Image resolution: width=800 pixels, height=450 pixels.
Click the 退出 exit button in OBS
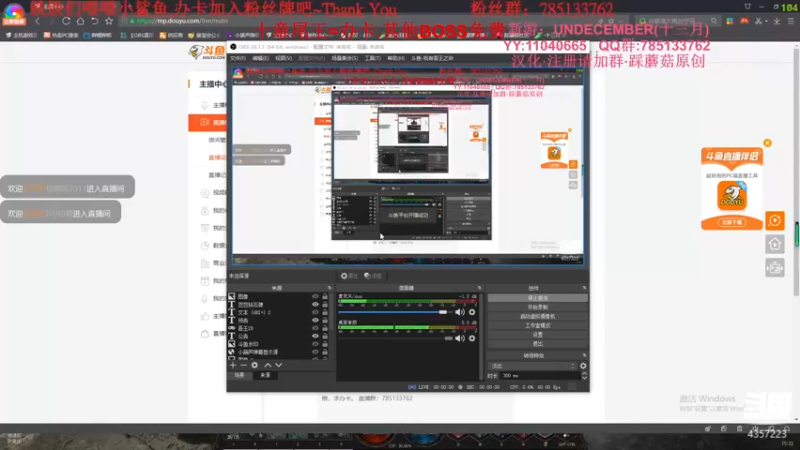pos(538,344)
